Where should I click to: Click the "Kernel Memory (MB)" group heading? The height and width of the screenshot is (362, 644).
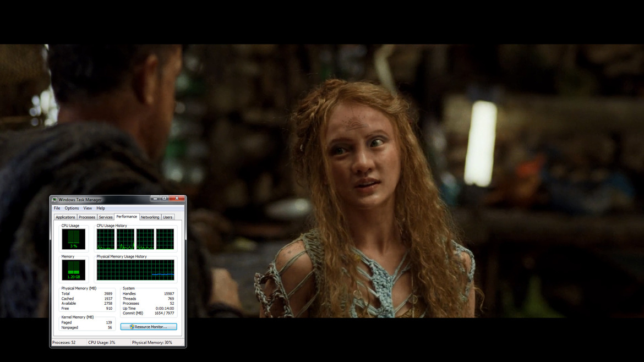[78, 317]
